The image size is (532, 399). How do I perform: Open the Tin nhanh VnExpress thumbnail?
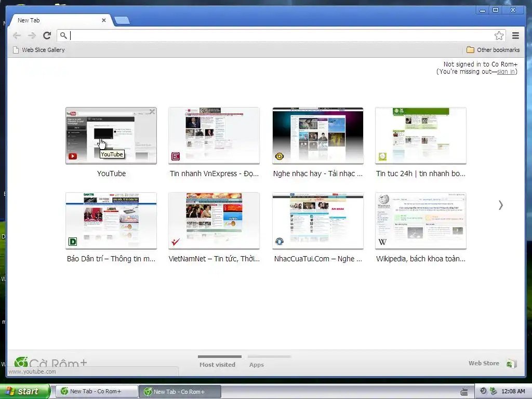point(214,136)
